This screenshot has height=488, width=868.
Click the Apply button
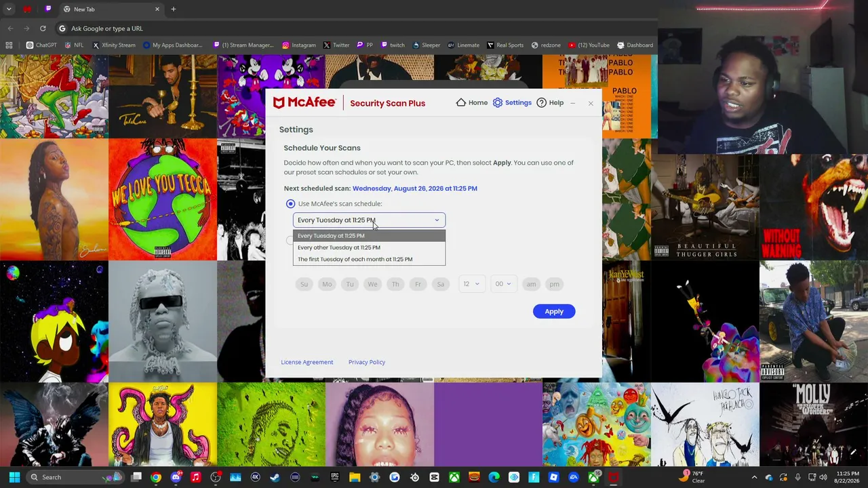(554, 311)
